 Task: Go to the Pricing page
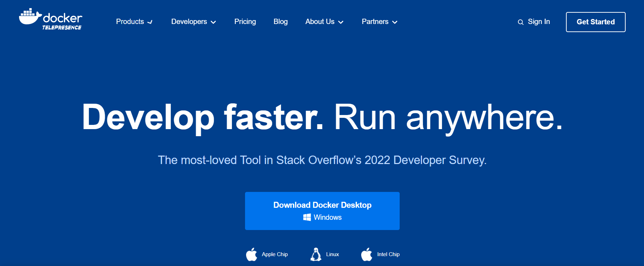245,22
